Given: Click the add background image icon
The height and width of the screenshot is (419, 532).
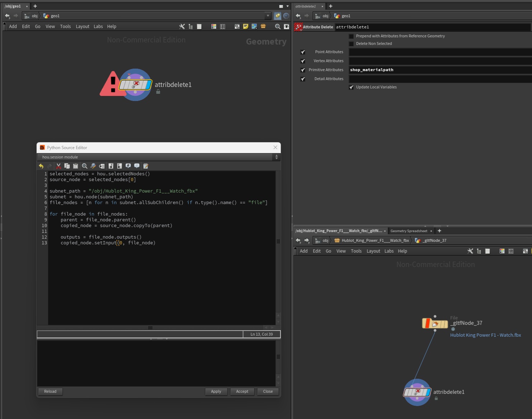Looking at the screenshot, I should click(254, 27).
